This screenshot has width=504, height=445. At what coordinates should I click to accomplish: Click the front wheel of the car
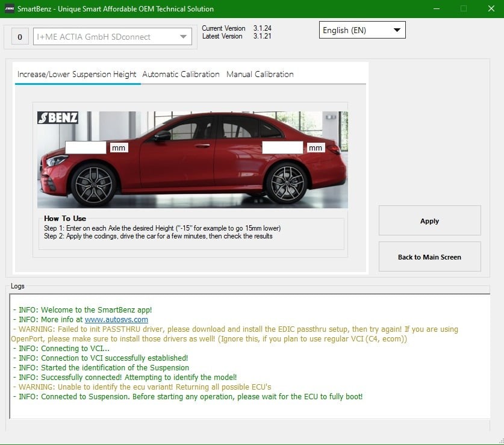(93, 183)
